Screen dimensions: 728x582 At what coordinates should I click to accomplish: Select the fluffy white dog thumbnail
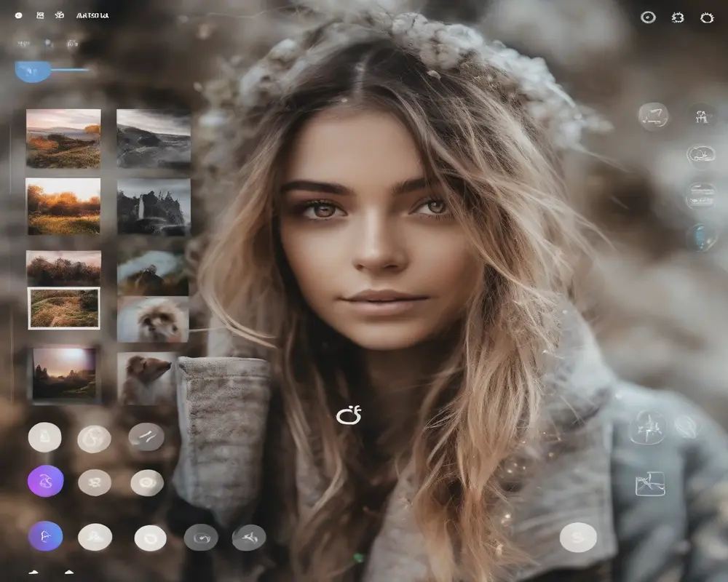pos(153,320)
